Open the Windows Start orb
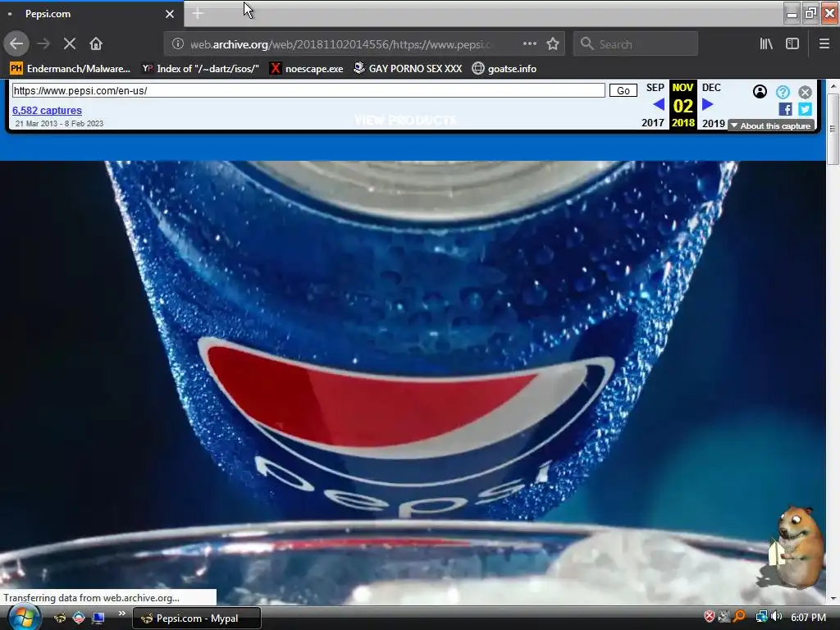The width and height of the screenshot is (840, 630). pos(24,618)
